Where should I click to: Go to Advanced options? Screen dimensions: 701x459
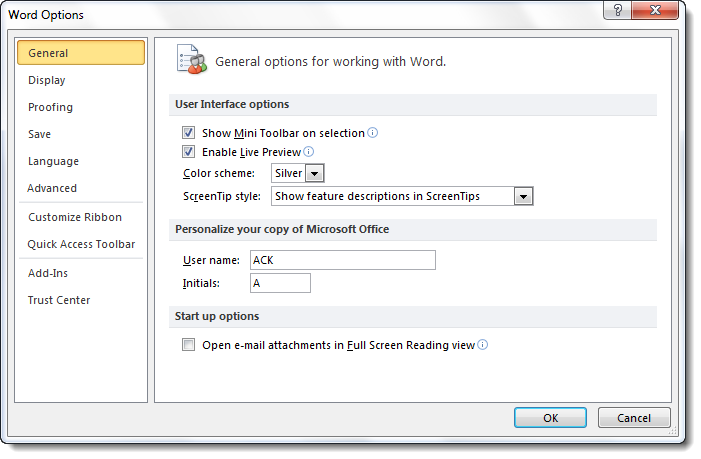click(x=52, y=188)
